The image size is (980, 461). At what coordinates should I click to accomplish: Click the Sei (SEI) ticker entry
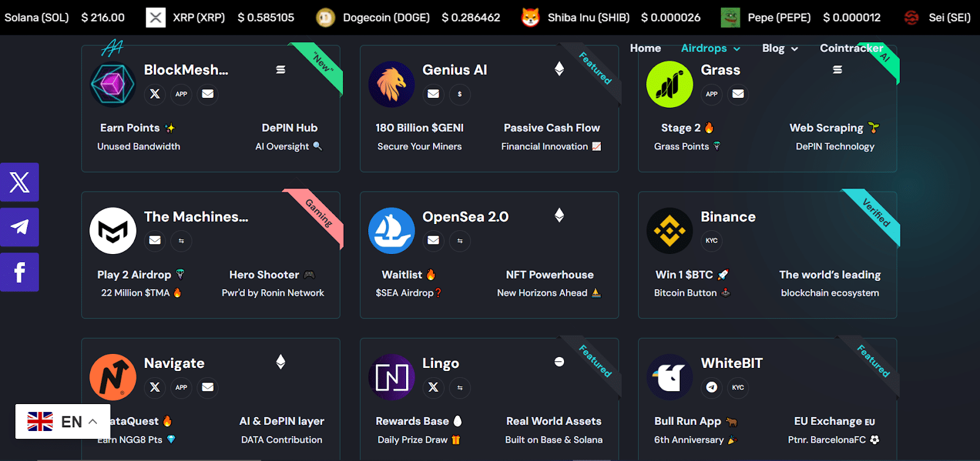[x=937, y=18]
